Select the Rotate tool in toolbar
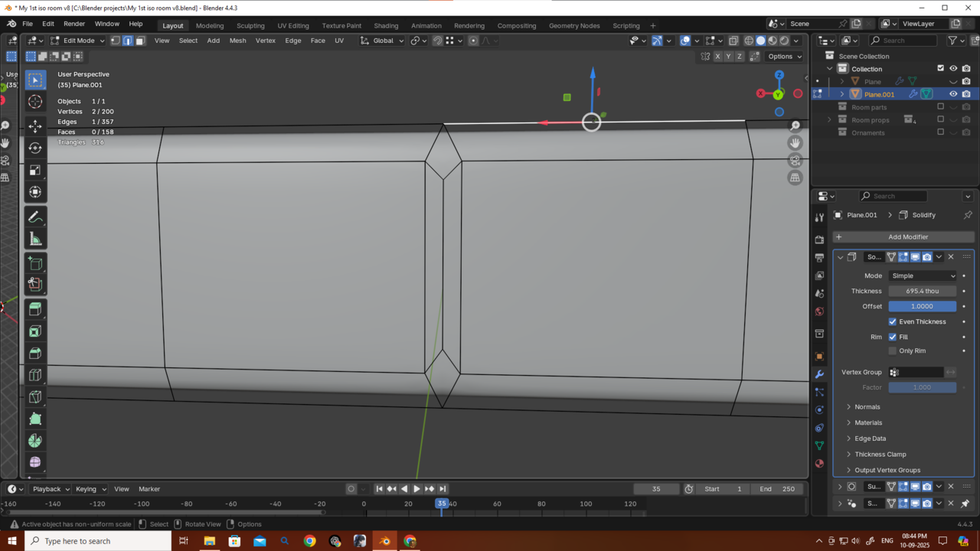 [35, 148]
